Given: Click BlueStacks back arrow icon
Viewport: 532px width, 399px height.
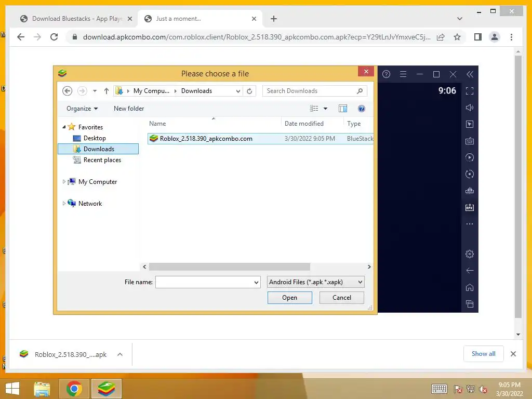Looking at the screenshot, I should click(470, 270).
